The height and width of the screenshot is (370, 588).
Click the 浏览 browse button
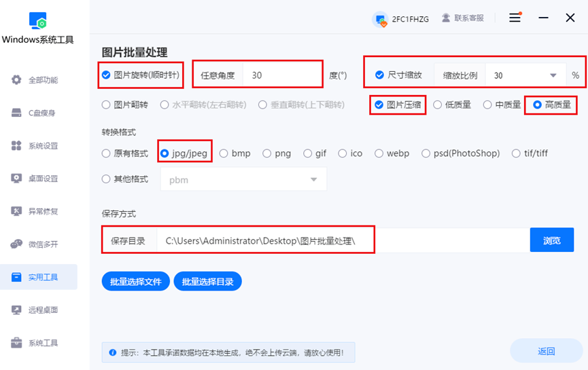(551, 240)
